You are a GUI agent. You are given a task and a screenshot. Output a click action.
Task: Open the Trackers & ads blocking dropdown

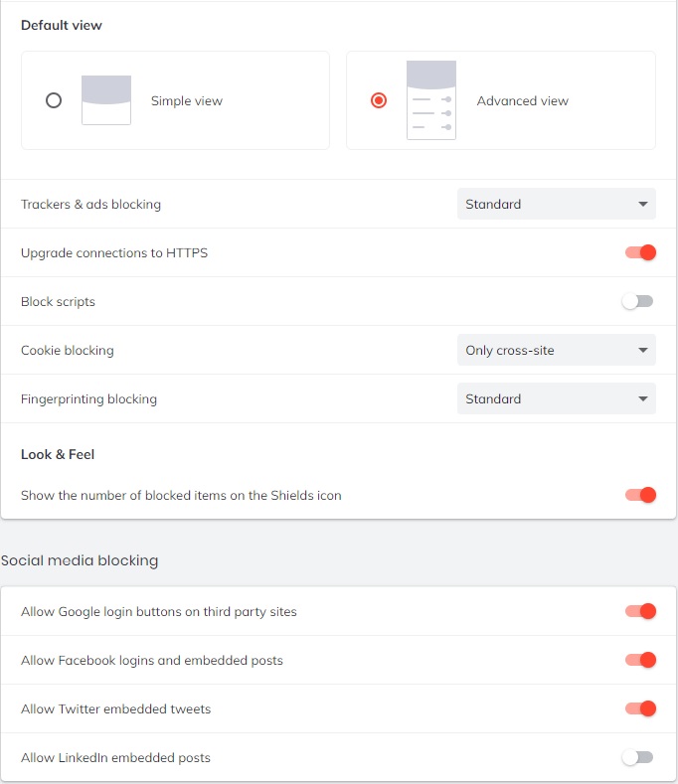click(x=556, y=205)
